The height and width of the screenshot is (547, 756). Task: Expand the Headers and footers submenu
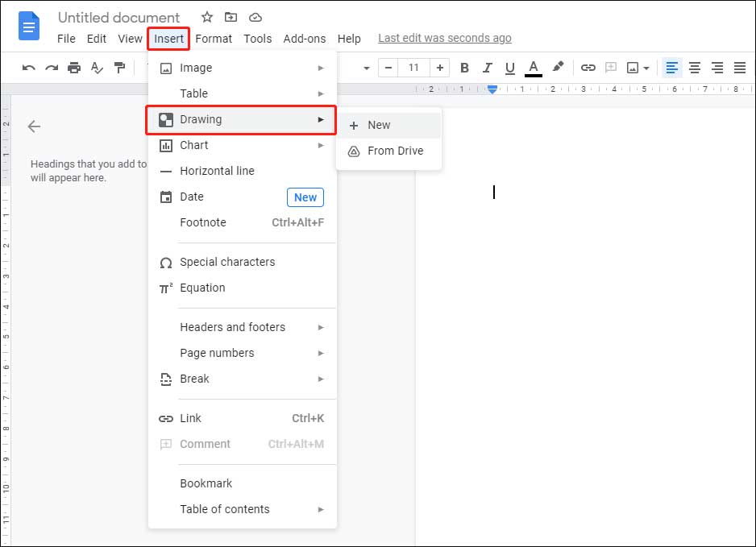click(322, 327)
